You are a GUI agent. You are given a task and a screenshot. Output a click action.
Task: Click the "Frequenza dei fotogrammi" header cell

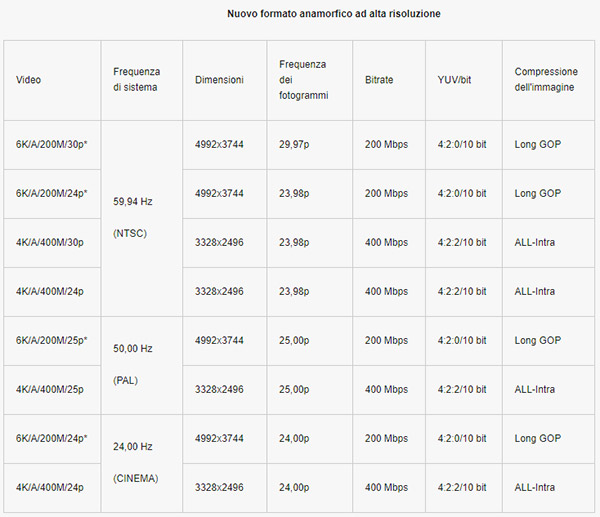click(303, 80)
